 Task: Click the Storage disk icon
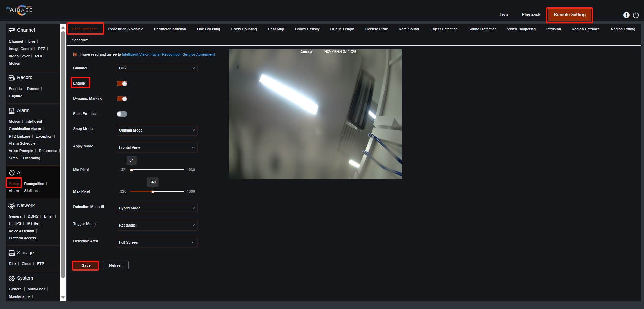click(11, 253)
